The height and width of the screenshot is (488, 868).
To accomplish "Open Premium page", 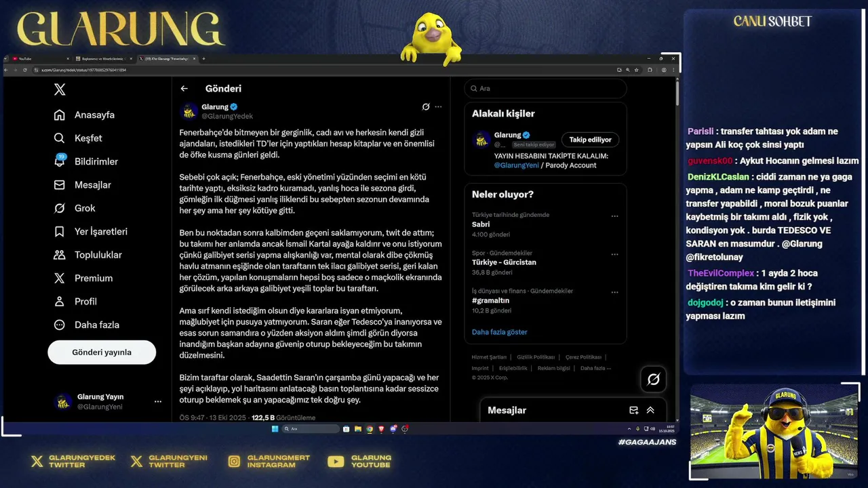I will tap(83, 278).
